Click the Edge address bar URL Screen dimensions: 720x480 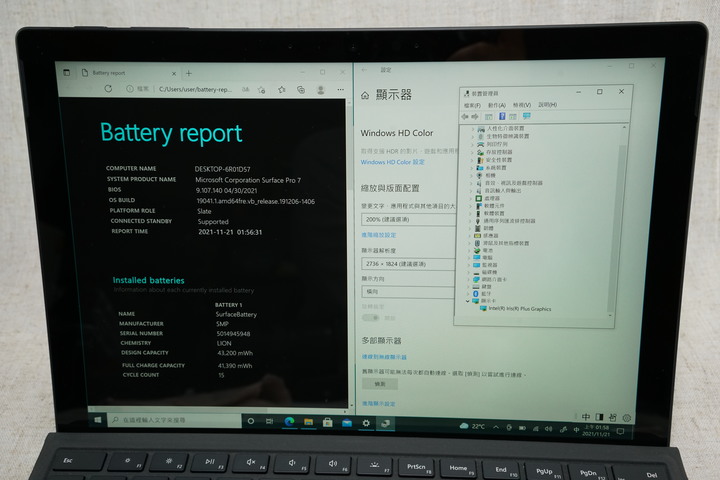click(x=195, y=89)
